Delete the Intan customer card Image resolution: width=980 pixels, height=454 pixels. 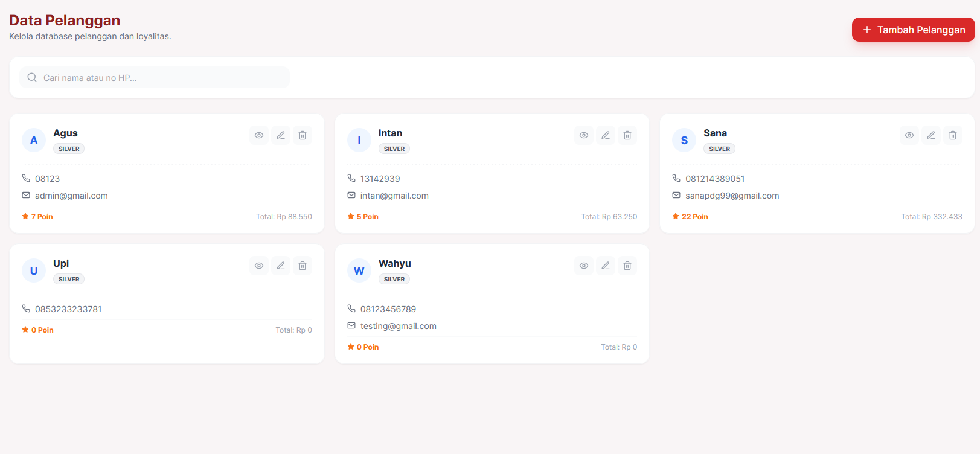(627, 135)
